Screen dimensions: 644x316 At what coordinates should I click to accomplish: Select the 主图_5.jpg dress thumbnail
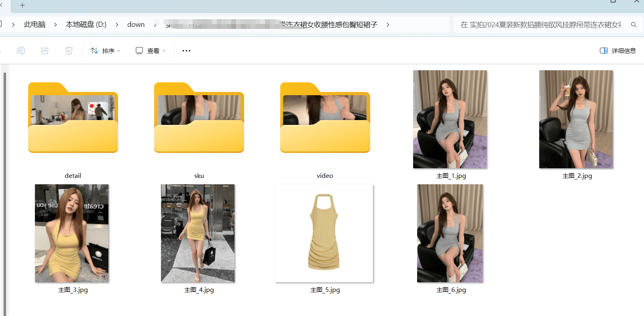click(324, 233)
